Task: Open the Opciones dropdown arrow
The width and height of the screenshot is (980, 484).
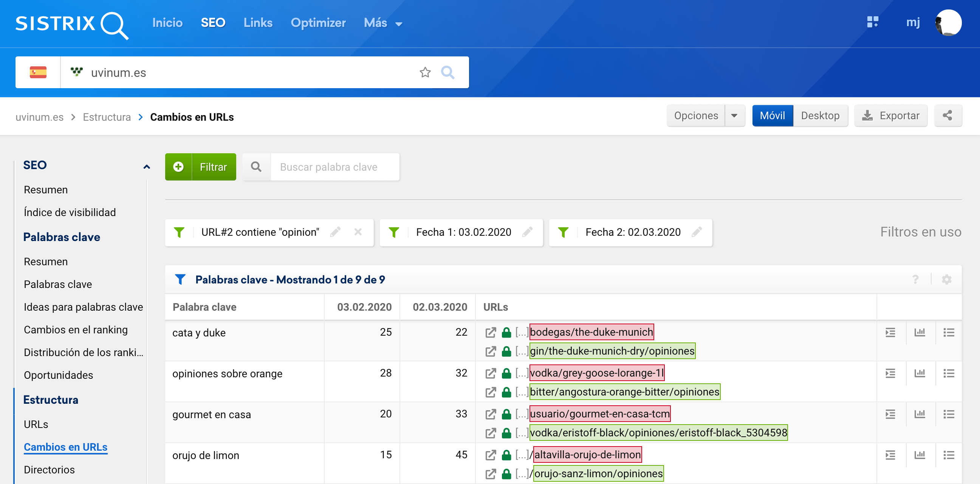Action: (x=734, y=115)
